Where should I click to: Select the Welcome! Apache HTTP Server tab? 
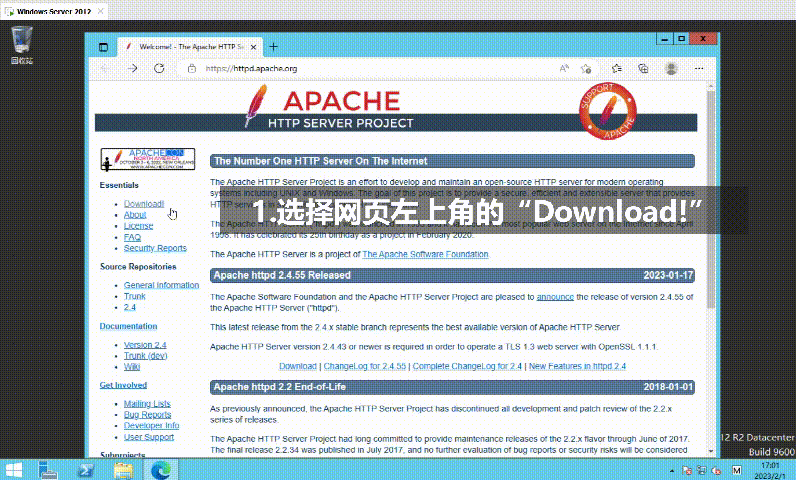tap(190, 47)
